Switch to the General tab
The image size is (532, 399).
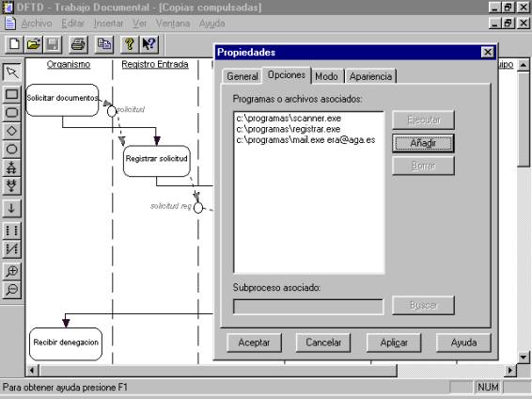click(243, 76)
